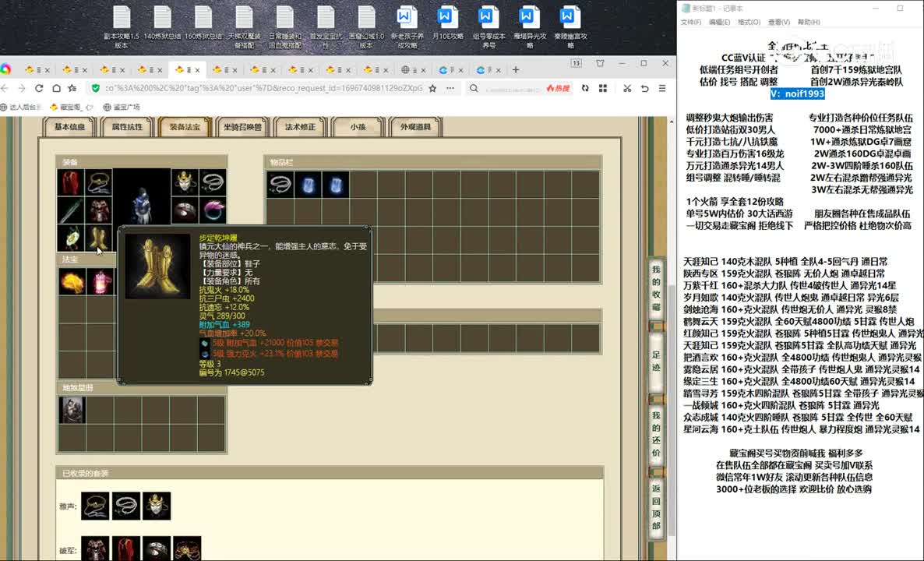Select the first blue crystal inventory item
Screen dimensions: 924x561
point(308,185)
